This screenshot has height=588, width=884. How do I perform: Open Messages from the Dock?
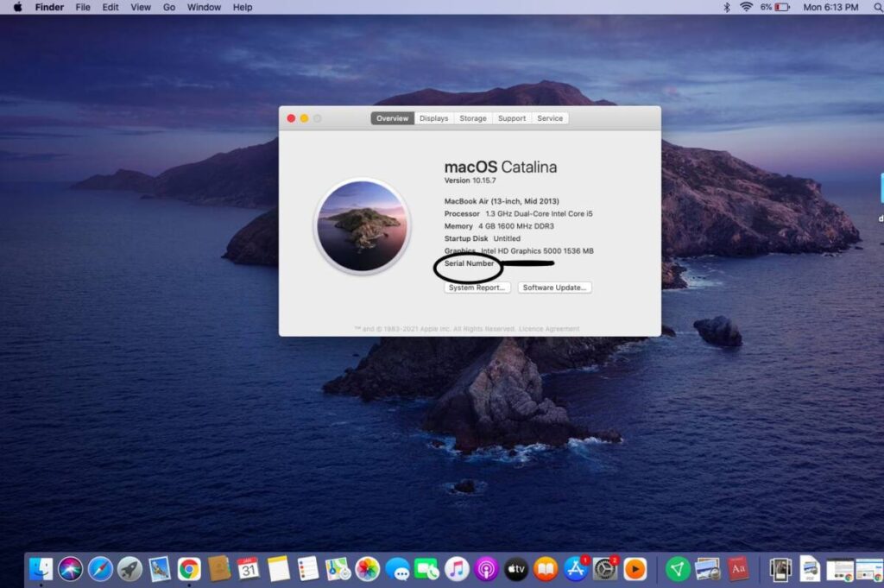(x=397, y=569)
